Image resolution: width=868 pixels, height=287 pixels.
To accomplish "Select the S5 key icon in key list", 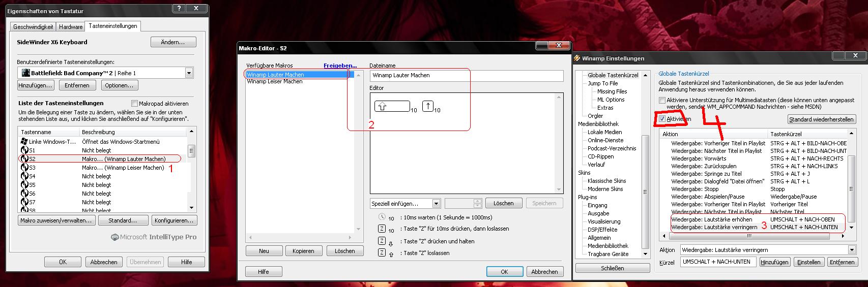I will coord(24,185).
